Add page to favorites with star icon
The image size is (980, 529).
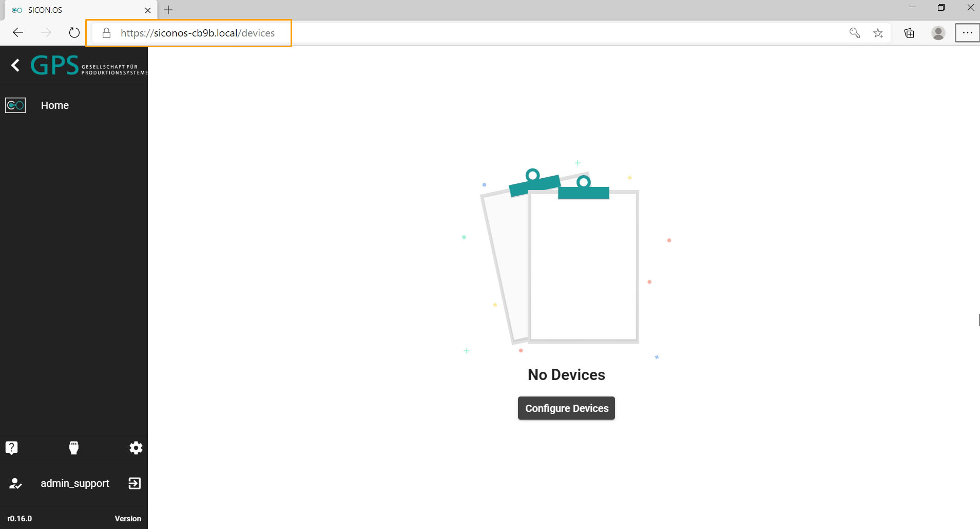coord(878,33)
